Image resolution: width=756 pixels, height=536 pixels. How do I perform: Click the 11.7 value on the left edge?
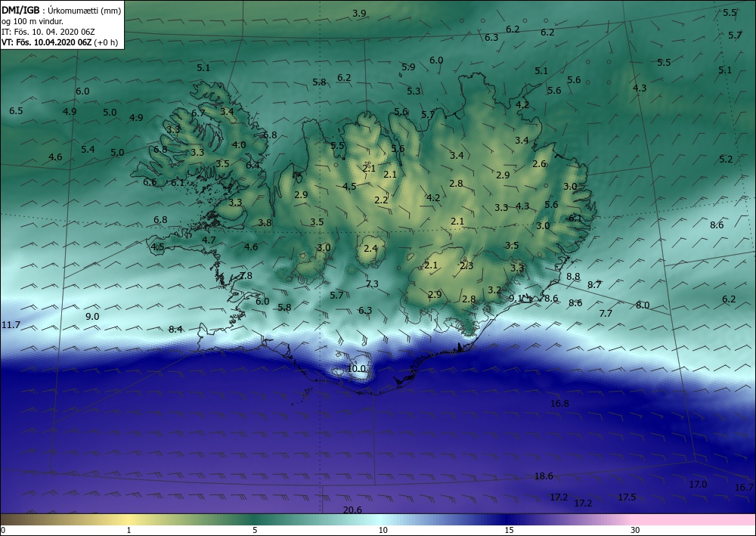tap(11, 325)
